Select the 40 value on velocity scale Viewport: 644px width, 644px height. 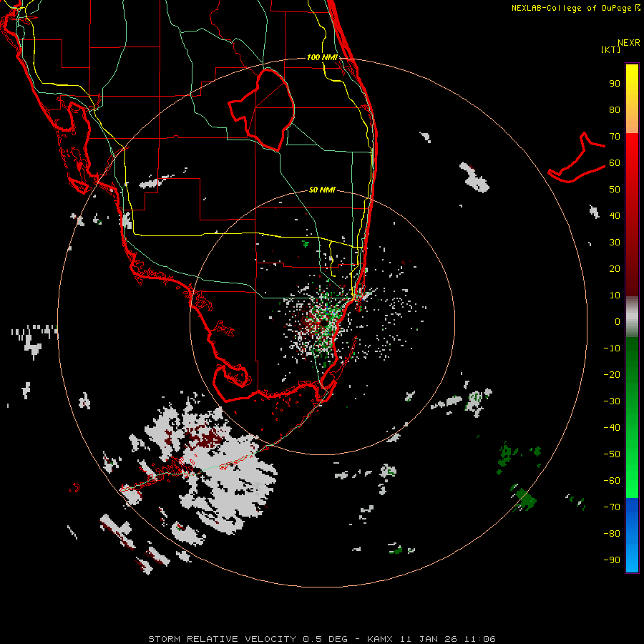click(x=615, y=216)
